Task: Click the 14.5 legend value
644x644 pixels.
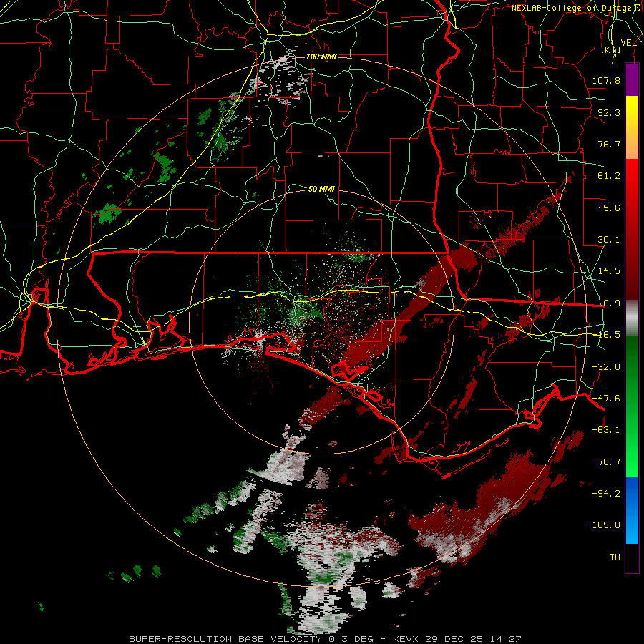Action: pyautogui.click(x=609, y=271)
